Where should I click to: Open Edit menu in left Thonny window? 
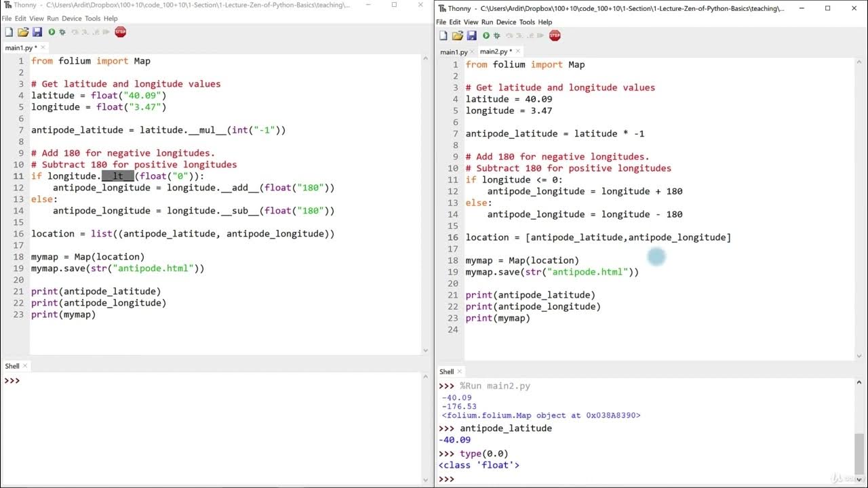click(20, 18)
